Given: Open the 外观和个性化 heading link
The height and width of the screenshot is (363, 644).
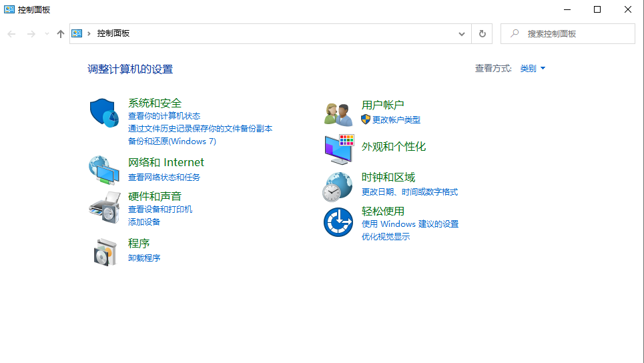Looking at the screenshot, I should point(394,147).
